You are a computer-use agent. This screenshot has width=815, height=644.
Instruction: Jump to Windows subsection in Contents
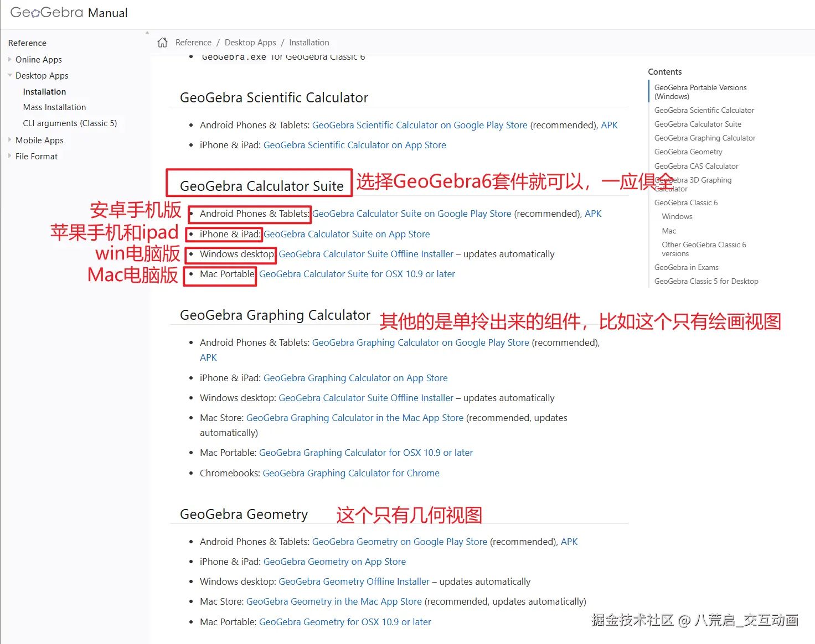pyautogui.click(x=677, y=216)
